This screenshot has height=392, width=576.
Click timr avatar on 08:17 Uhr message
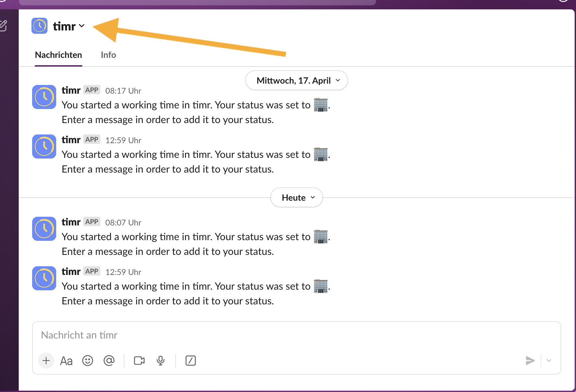44,97
